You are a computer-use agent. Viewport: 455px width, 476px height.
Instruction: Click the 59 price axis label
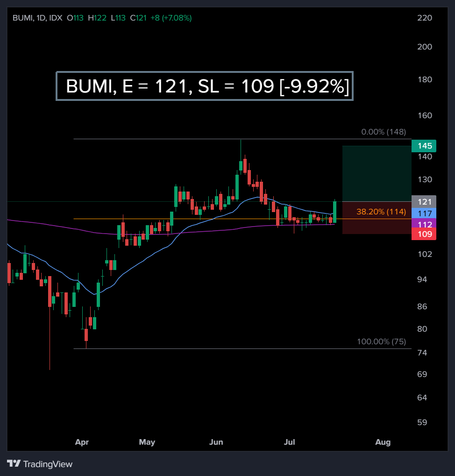coord(422,422)
